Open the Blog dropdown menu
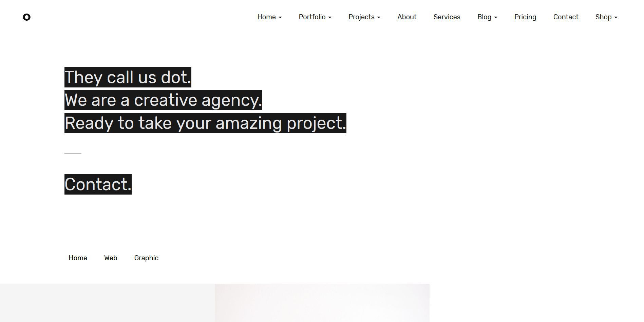The width and height of the screenshot is (644, 322). coord(487,17)
